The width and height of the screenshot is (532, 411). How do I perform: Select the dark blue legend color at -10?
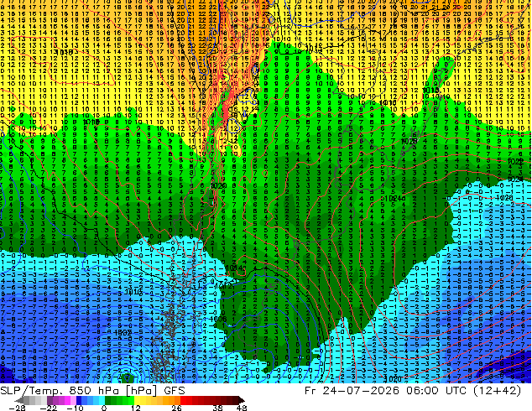(79, 400)
